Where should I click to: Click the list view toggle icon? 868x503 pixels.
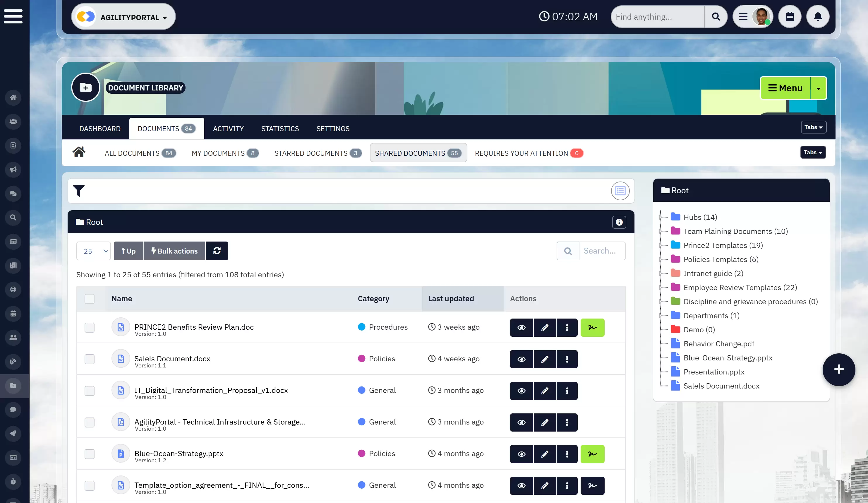click(620, 191)
